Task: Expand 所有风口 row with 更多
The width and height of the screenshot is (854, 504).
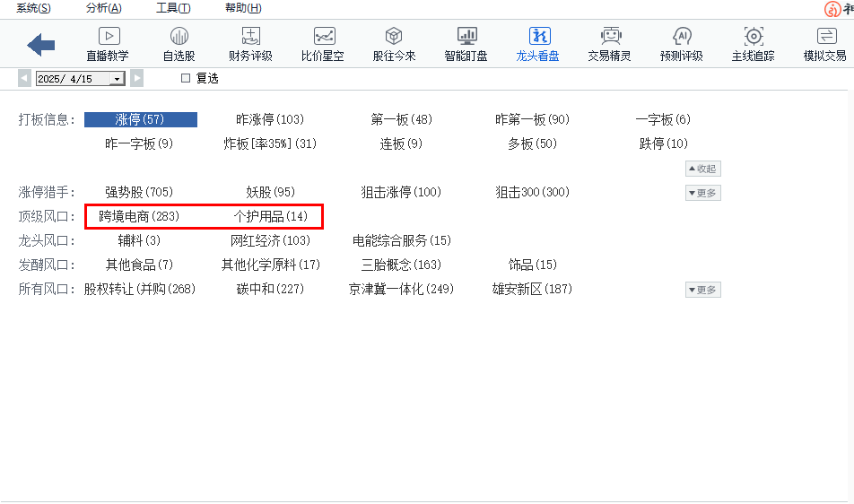Action: click(x=702, y=290)
